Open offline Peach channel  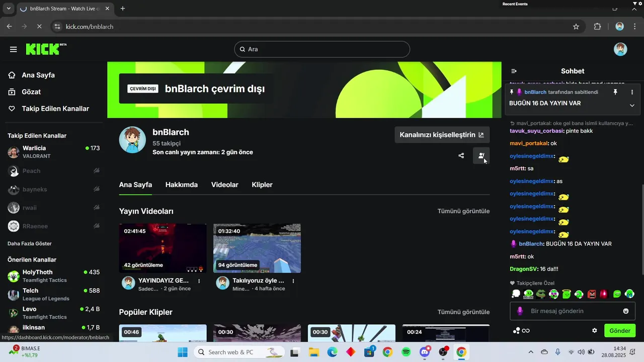point(53,171)
